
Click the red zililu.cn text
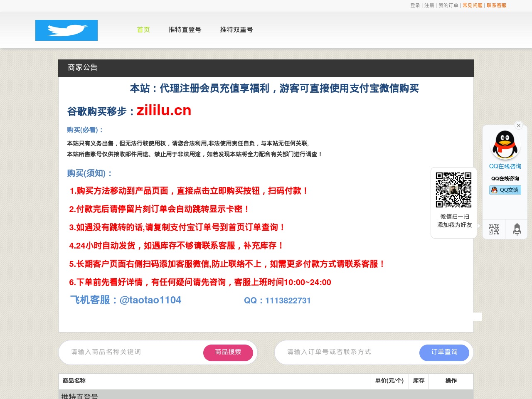(x=164, y=110)
